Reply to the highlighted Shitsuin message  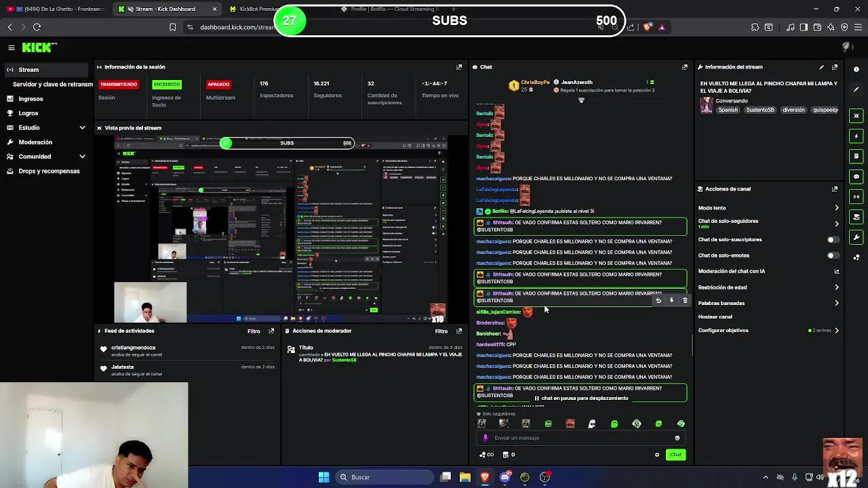pyautogui.click(x=658, y=300)
